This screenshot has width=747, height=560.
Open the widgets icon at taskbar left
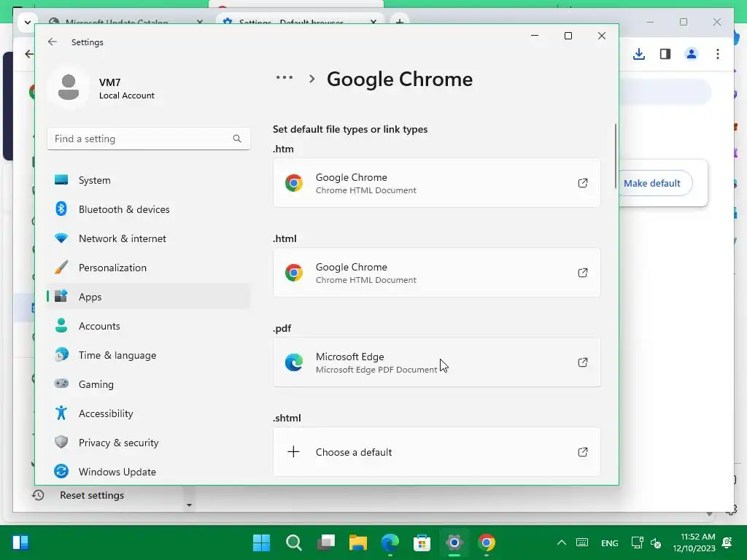(20, 542)
